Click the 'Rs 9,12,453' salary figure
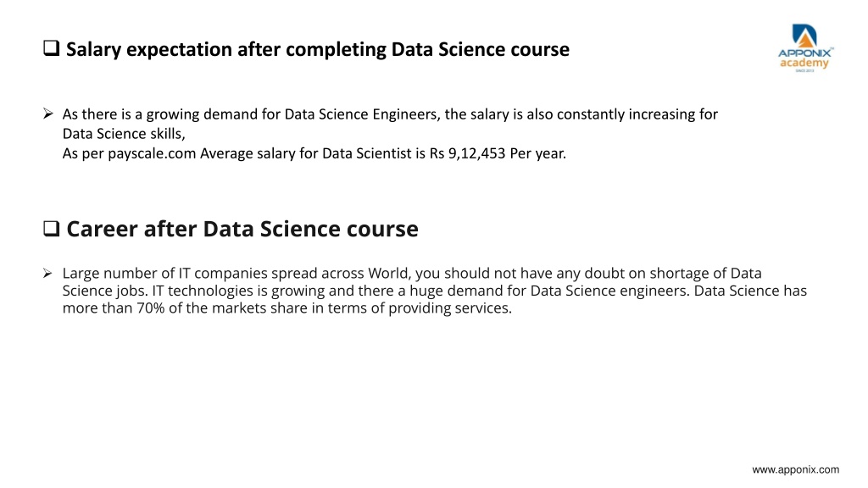The height and width of the screenshot is (488, 868). pos(467,153)
